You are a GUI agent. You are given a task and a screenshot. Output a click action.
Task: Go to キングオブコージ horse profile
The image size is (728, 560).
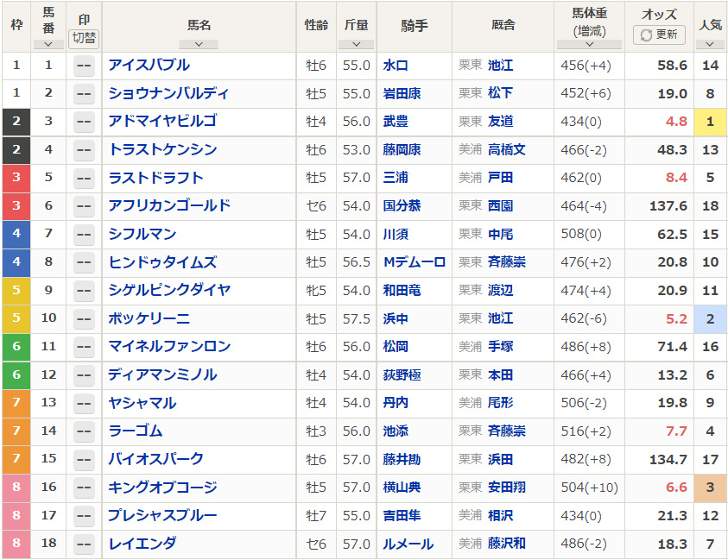162,488
